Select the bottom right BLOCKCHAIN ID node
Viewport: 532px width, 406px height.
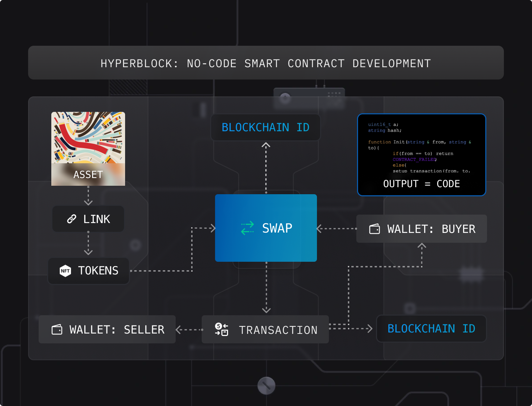pyautogui.click(x=431, y=329)
